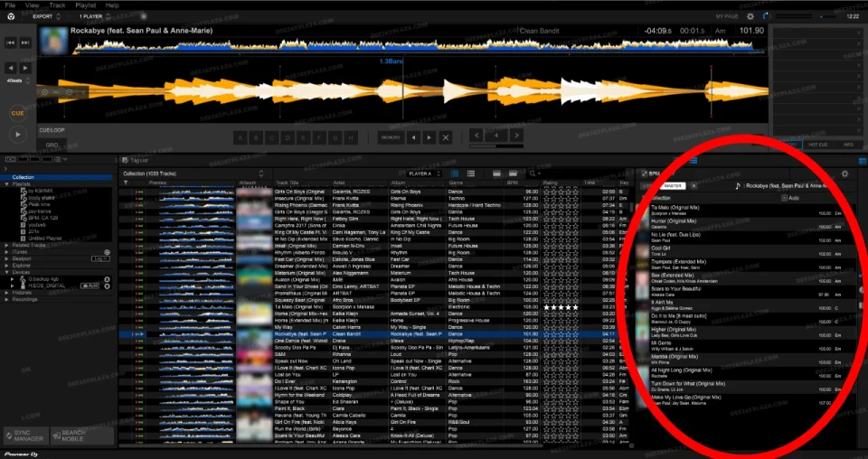This screenshot has height=459, width=868.
Task: Open the 'Peak time' playlist
Action: pos(39,204)
